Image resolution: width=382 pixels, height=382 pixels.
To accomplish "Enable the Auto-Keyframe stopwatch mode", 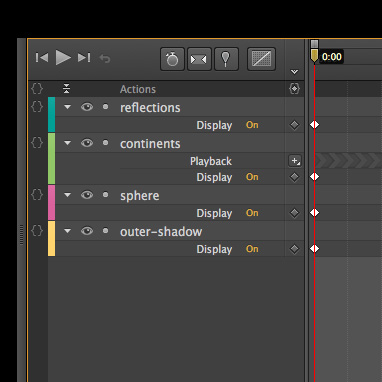I will (172, 59).
